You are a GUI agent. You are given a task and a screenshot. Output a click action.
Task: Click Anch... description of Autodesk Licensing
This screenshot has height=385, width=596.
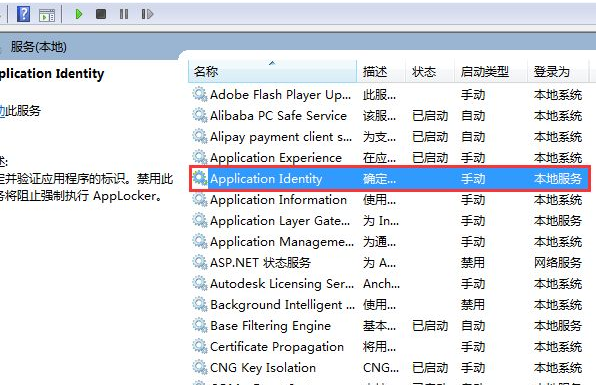tap(381, 284)
